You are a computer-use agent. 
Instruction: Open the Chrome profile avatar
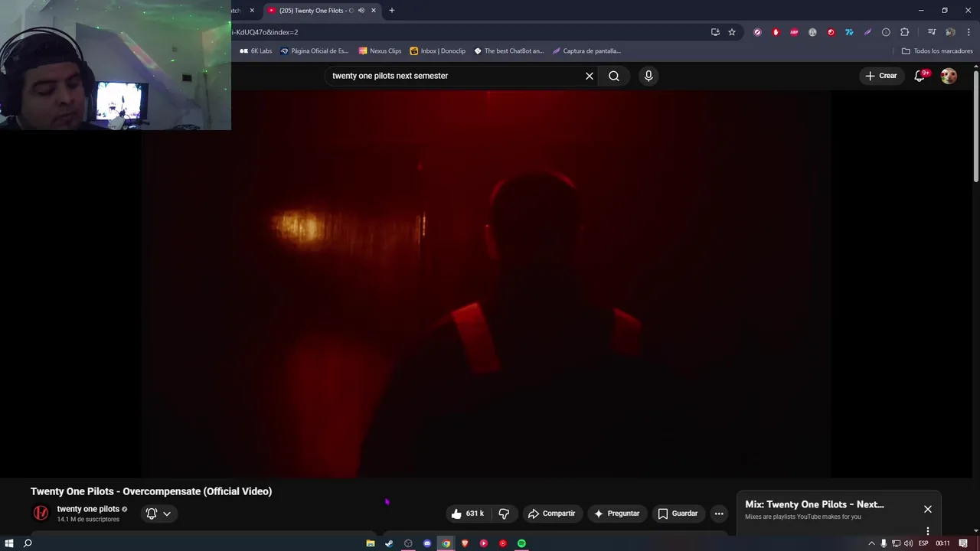(x=950, y=32)
